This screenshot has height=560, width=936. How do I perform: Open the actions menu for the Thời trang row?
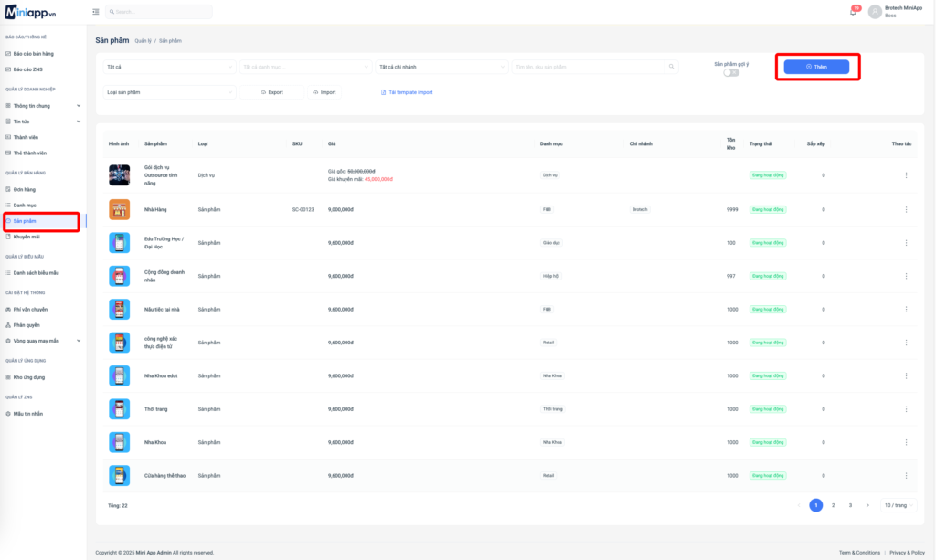point(906,409)
